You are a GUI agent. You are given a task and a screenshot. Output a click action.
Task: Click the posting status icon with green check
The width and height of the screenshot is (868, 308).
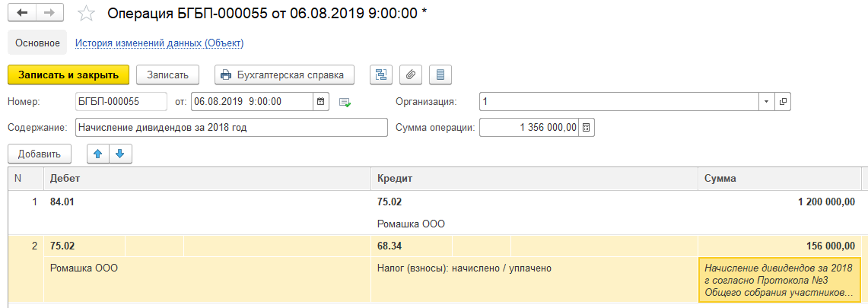[x=345, y=103]
